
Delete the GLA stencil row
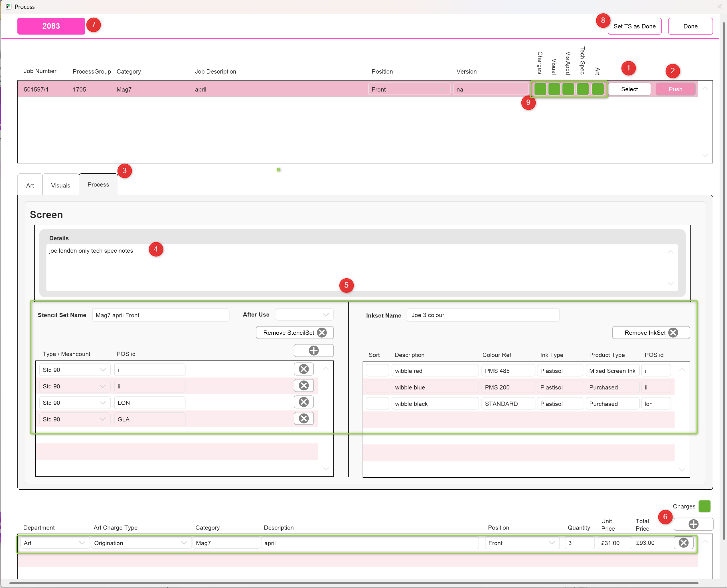tap(303, 418)
